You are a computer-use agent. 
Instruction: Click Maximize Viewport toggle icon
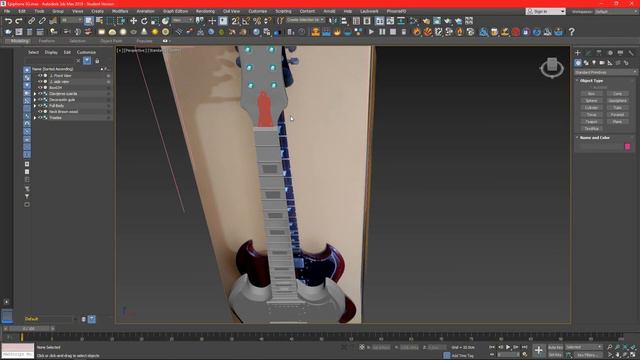[633, 355]
